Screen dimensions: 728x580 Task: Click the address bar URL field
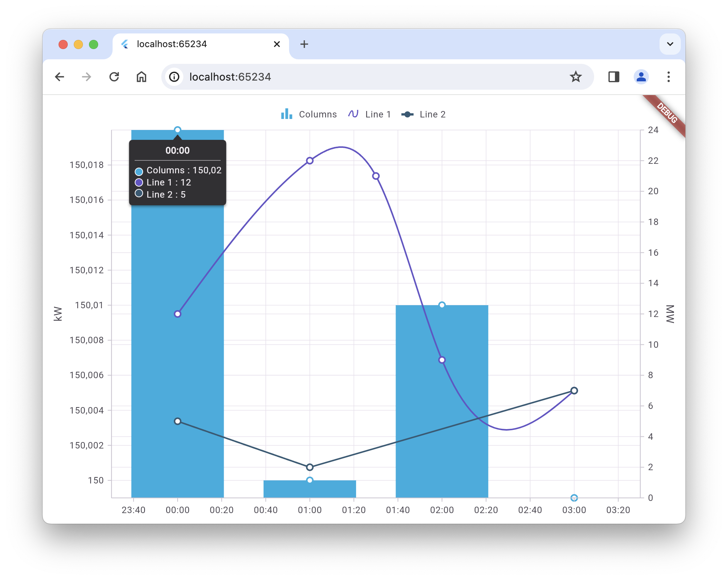(342, 77)
